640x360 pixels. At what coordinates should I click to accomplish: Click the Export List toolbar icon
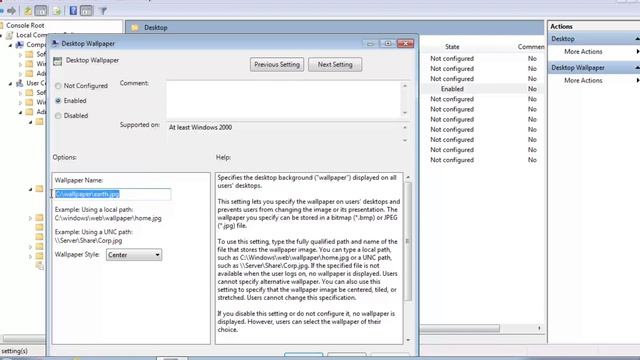click(x=57, y=11)
